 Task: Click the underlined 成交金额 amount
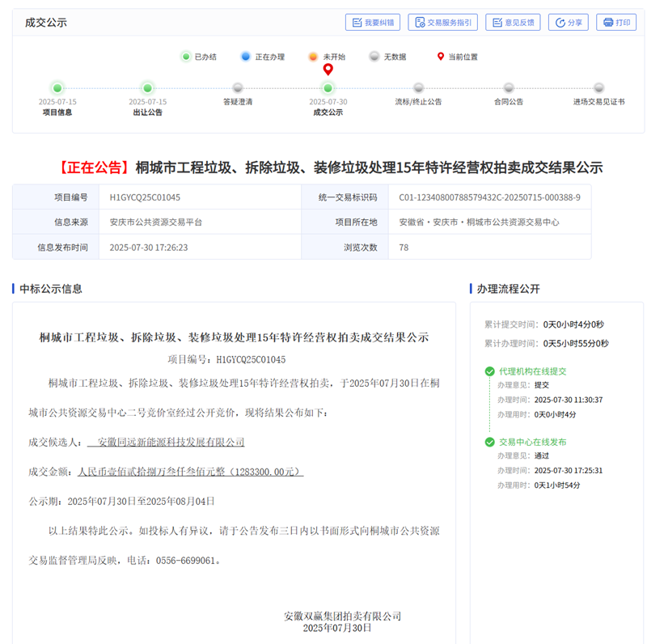pos(191,472)
